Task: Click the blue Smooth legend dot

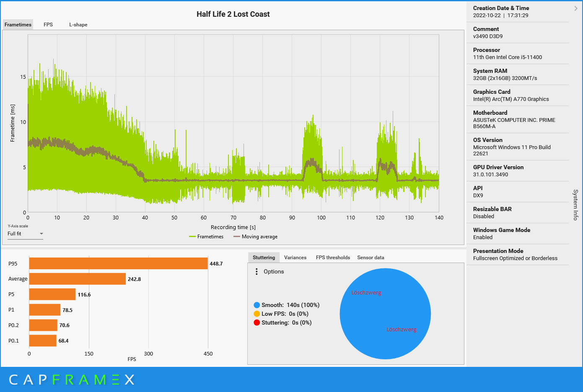Action: pyautogui.click(x=257, y=305)
